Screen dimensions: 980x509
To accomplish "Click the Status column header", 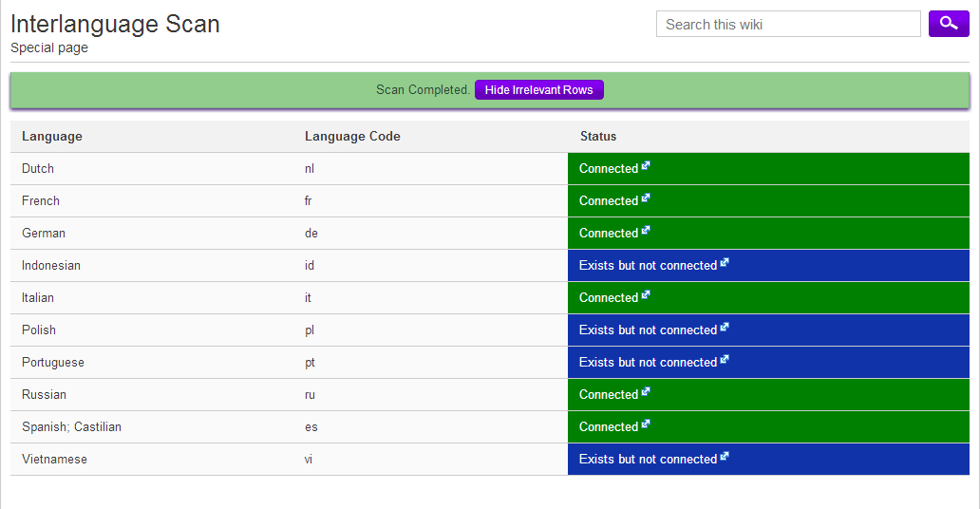I will pyautogui.click(x=598, y=137).
